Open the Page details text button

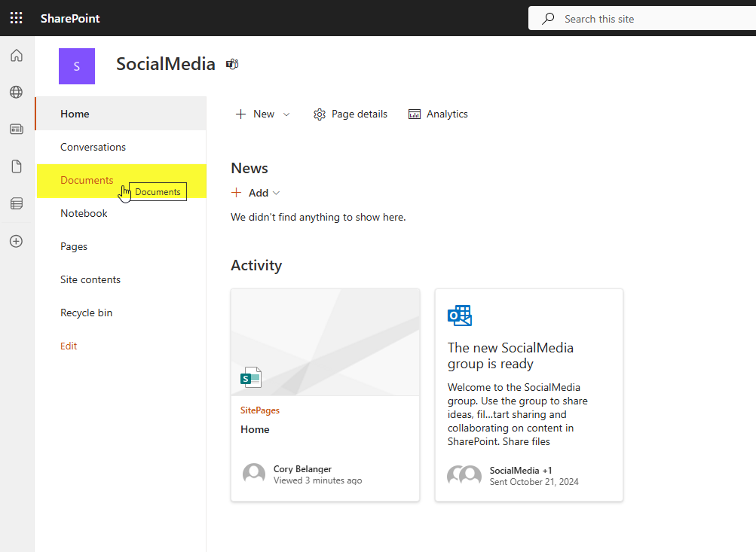click(360, 114)
